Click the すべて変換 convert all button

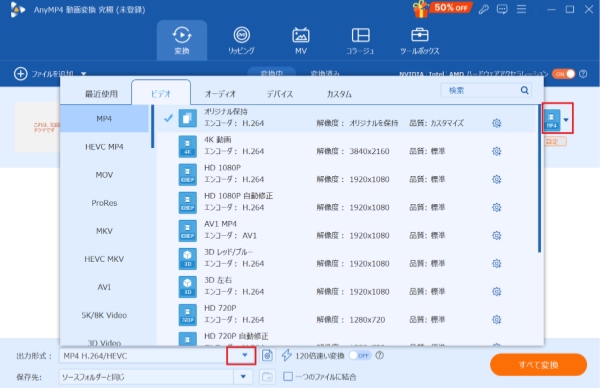pyautogui.click(x=538, y=365)
